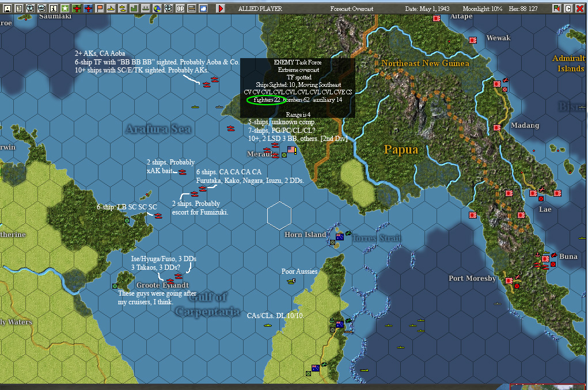Select the Japanese base flag near Aitape
588x390 pixels.
click(x=437, y=18)
